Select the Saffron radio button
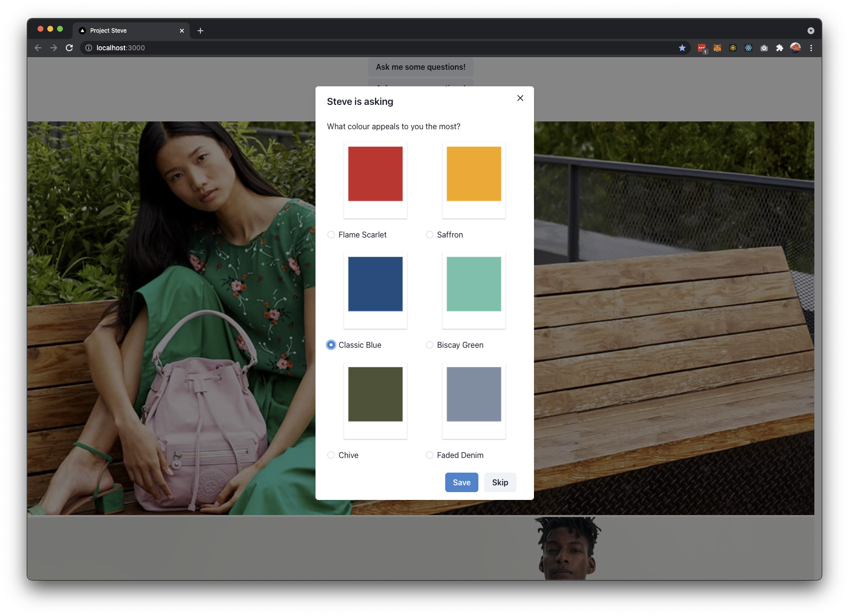The image size is (849, 616). click(x=430, y=235)
